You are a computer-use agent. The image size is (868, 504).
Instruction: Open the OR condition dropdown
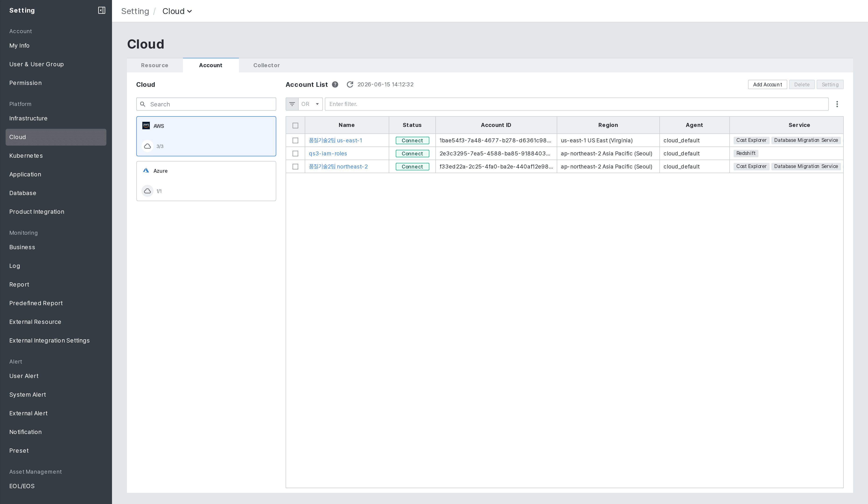point(310,104)
